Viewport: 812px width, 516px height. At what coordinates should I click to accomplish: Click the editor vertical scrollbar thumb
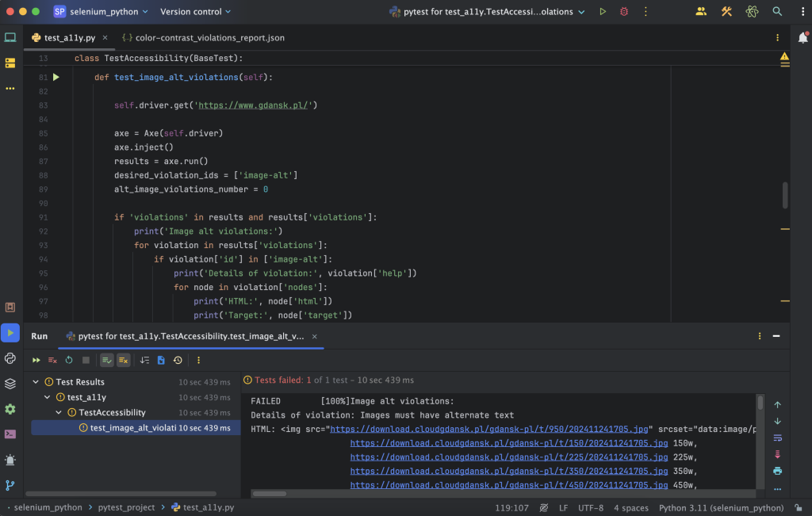tap(785, 195)
